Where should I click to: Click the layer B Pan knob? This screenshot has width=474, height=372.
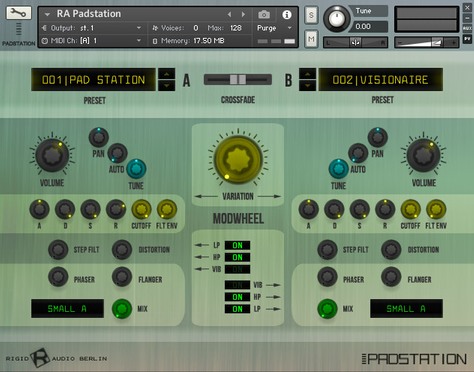[377, 137]
